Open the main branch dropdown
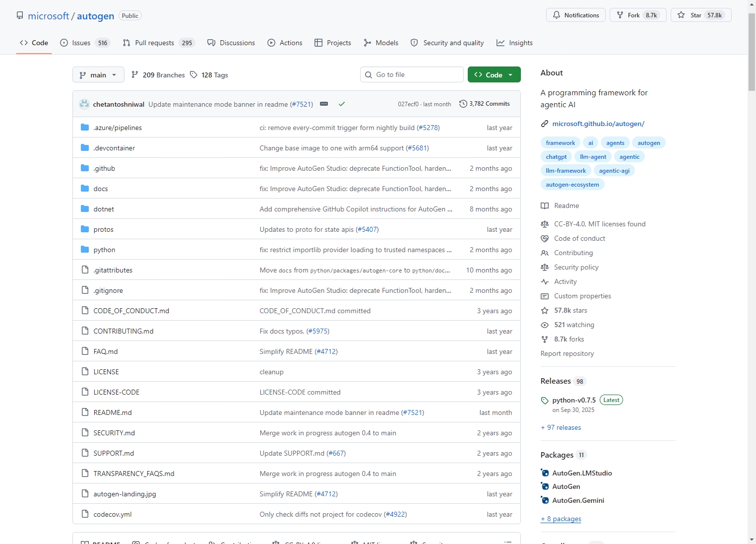The image size is (756, 544). point(98,75)
